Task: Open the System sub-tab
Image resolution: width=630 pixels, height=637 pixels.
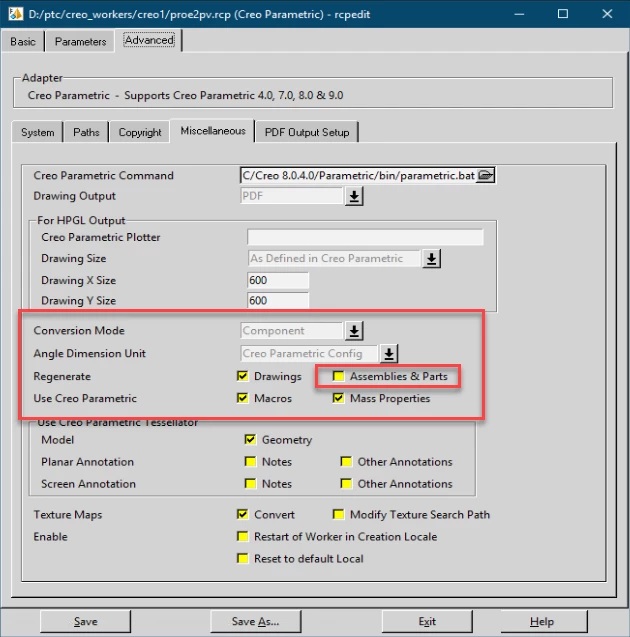Action: 37,132
